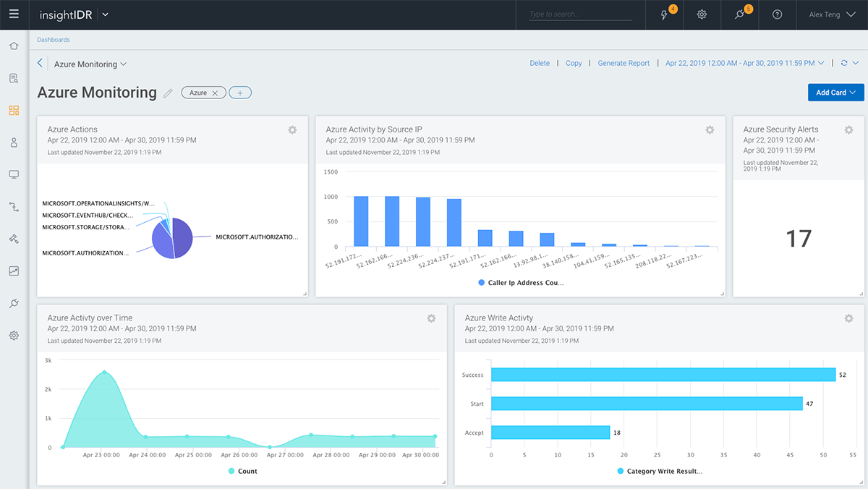This screenshot has width=868, height=489.
Task: Select the first bar 52.191.172 in IP chart
Action: tap(361, 222)
